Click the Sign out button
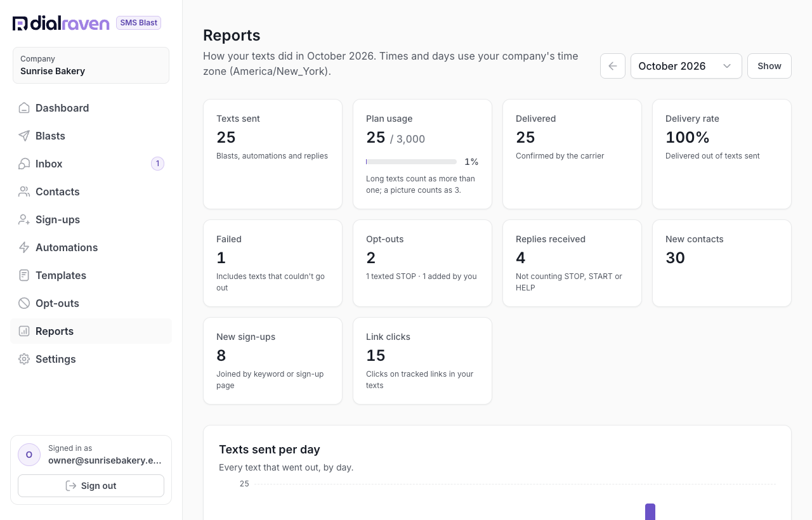 pyautogui.click(x=91, y=486)
